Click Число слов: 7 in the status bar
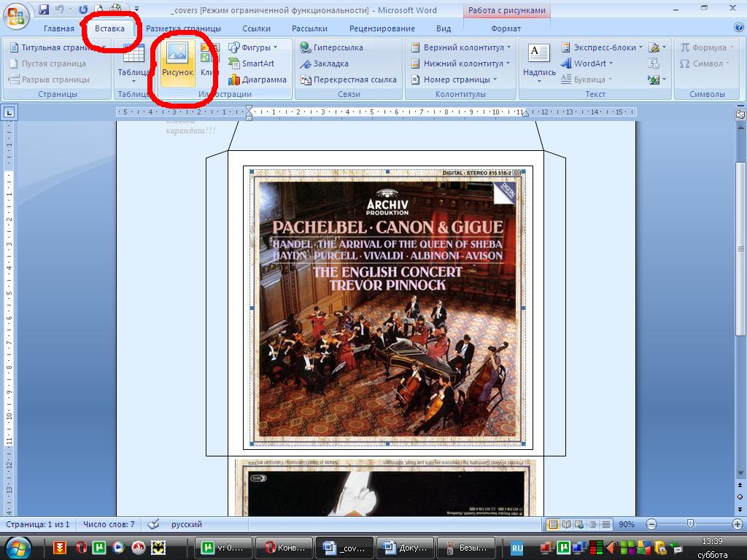This screenshot has width=747, height=560. pyautogui.click(x=109, y=524)
